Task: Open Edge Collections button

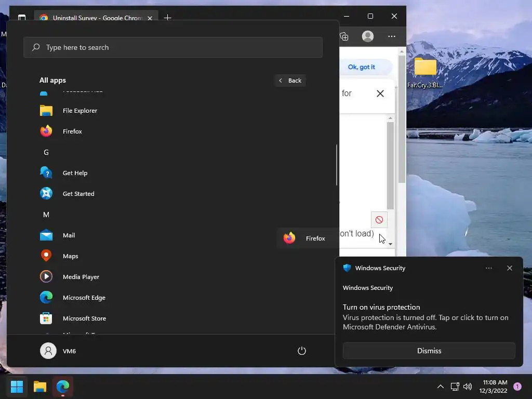Action: pyautogui.click(x=344, y=36)
